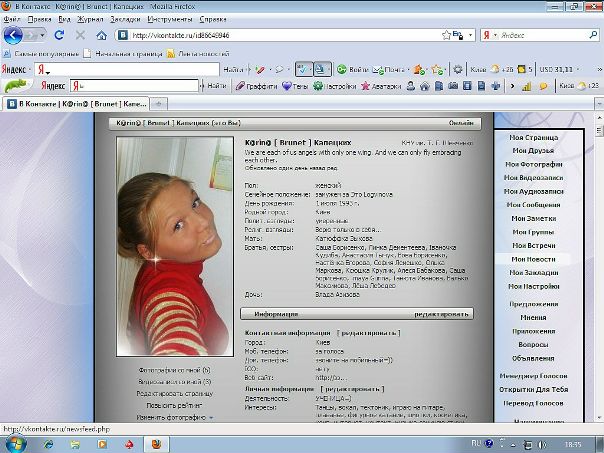
Task: Click the page vertical scrollbar thumb
Action: (599, 131)
